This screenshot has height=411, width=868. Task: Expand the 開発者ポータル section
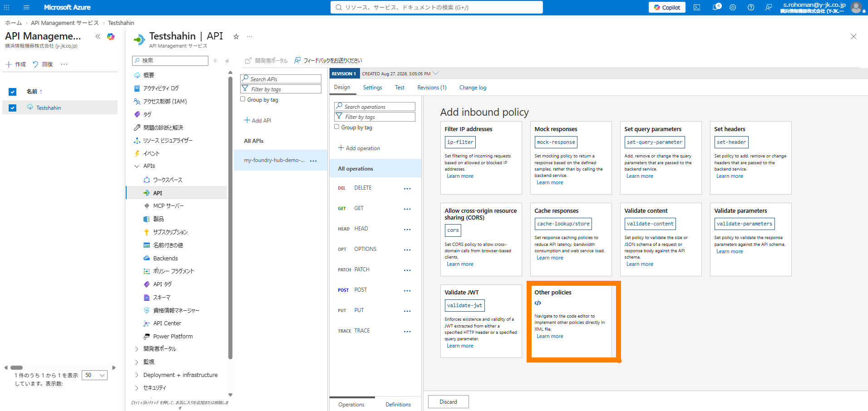[x=137, y=349]
